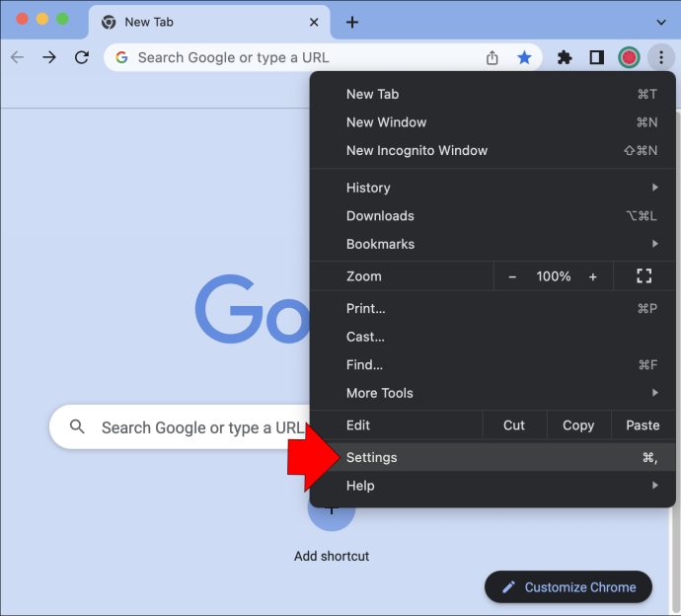Select Find... in the menu

[x=492, y=365]
